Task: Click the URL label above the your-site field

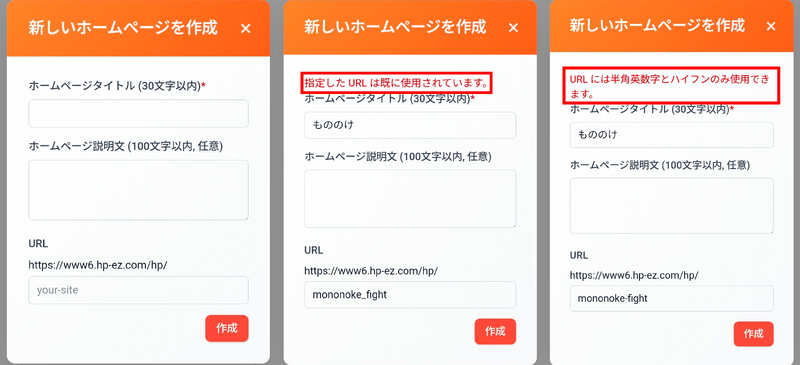Action: 38,244
